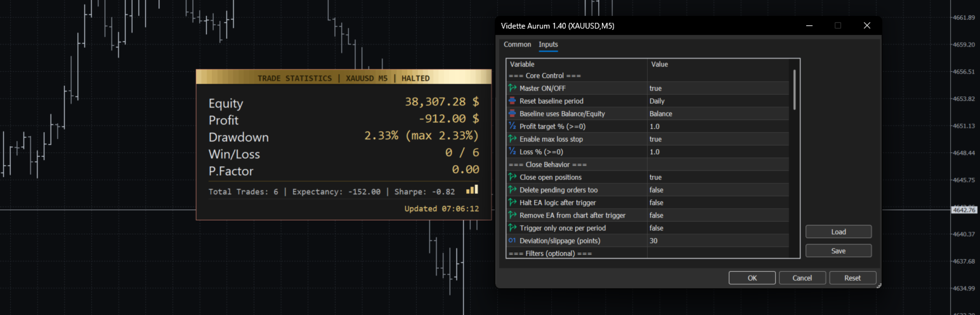Image resolution: width=980 pixels, height=315 pixels.
Task: Click the Trade Statistics panel title bar
Action: click(344, 78)
